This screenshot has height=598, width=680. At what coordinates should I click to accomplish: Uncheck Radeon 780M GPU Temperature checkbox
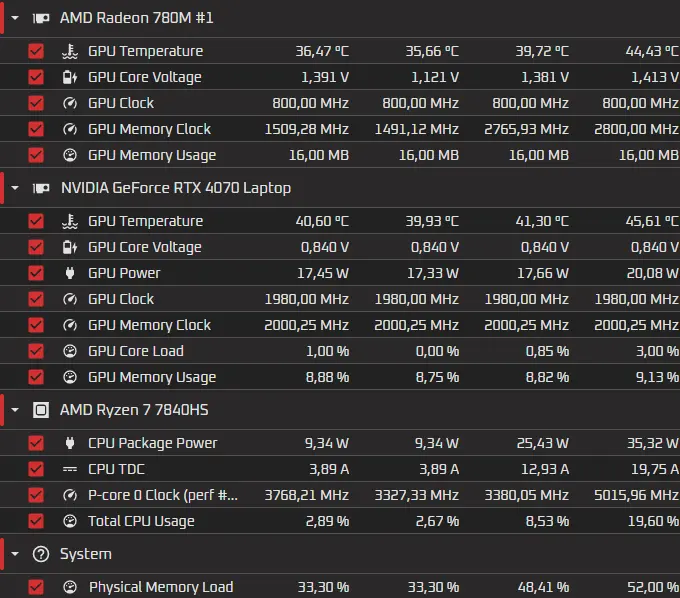36,51
